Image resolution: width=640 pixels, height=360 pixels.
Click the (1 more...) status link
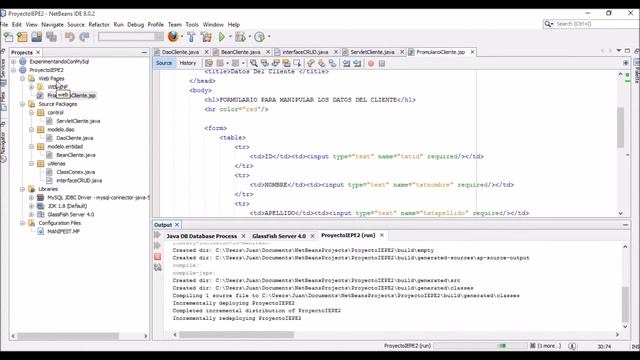click(x=549, y=346)
